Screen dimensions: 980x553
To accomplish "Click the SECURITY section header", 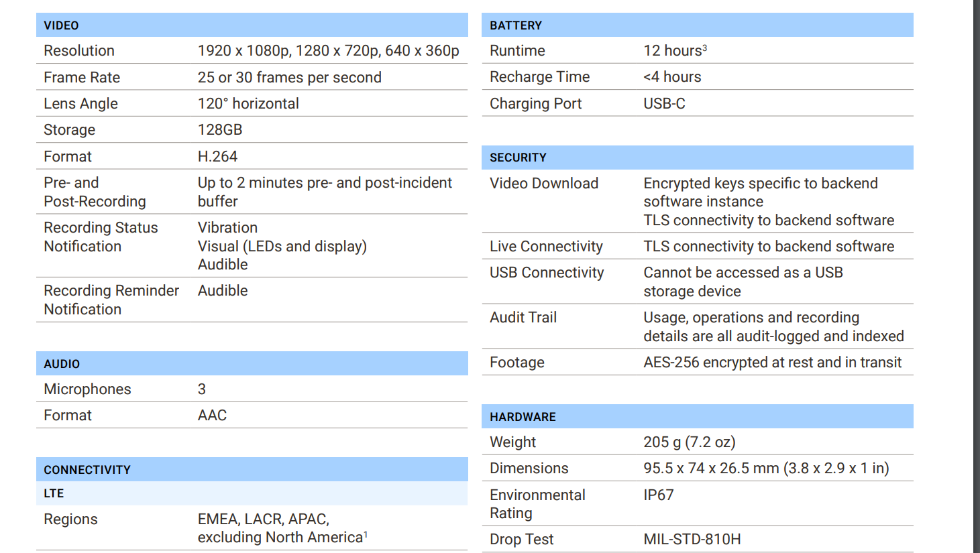I will pos(518,158).
